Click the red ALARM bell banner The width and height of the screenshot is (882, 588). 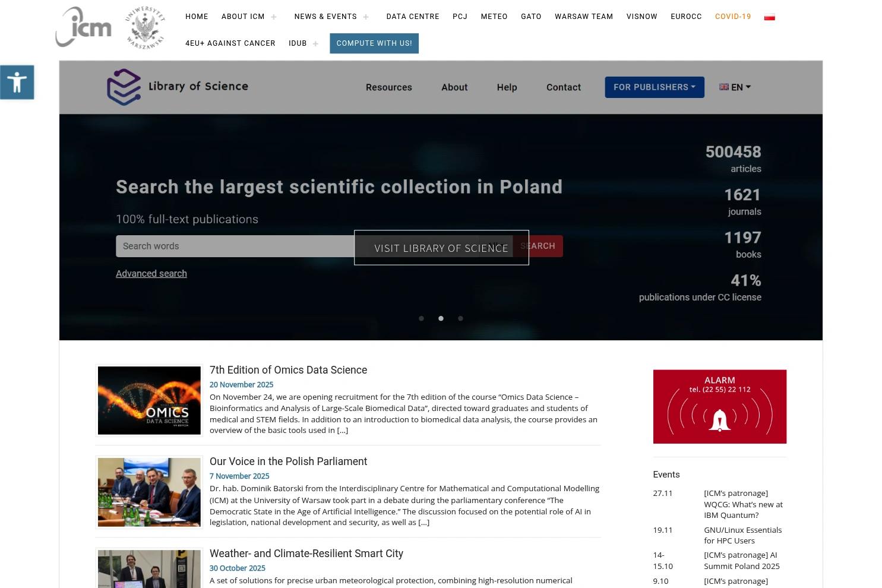[719, 406]
